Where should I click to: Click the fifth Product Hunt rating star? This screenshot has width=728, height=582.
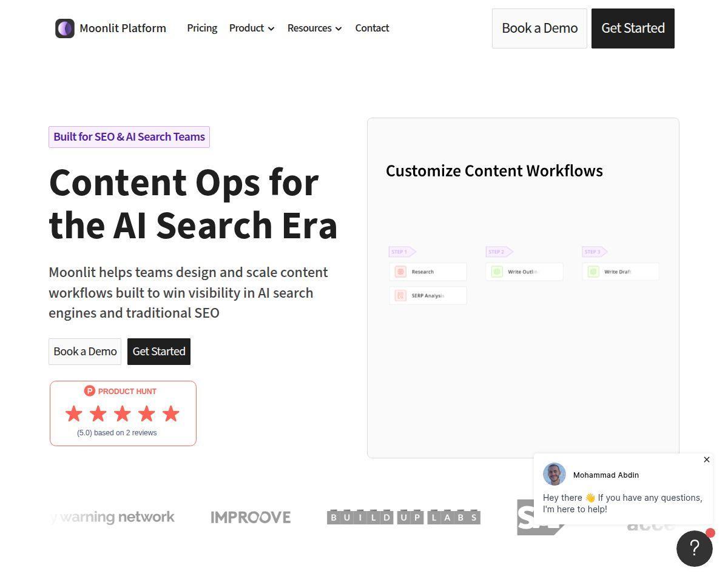point(171,413)
